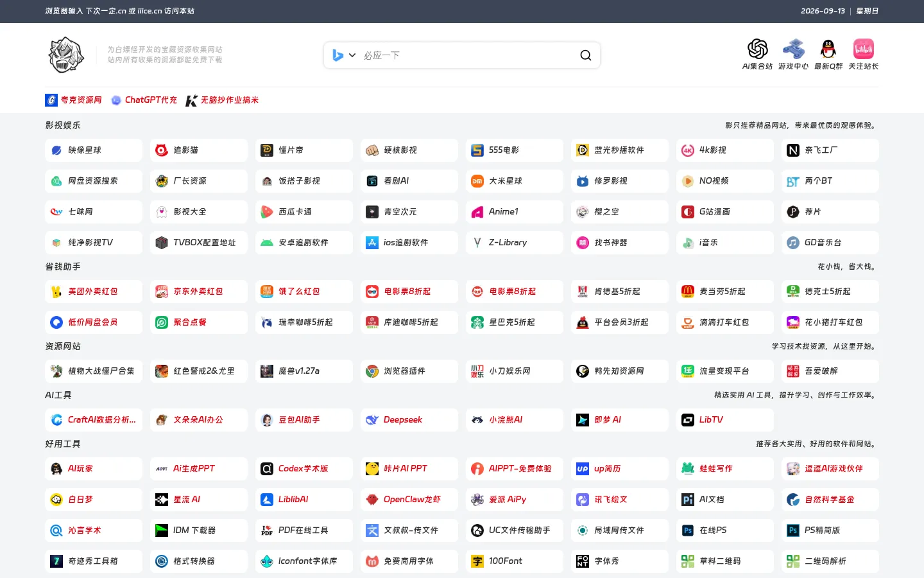Open the 京东外卖红包 link

(199, 292)
